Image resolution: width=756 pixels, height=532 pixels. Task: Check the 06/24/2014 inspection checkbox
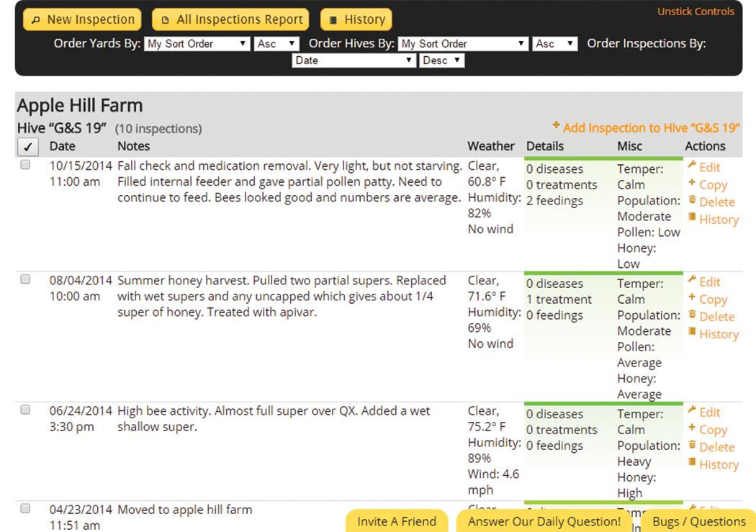pos(25,410)
